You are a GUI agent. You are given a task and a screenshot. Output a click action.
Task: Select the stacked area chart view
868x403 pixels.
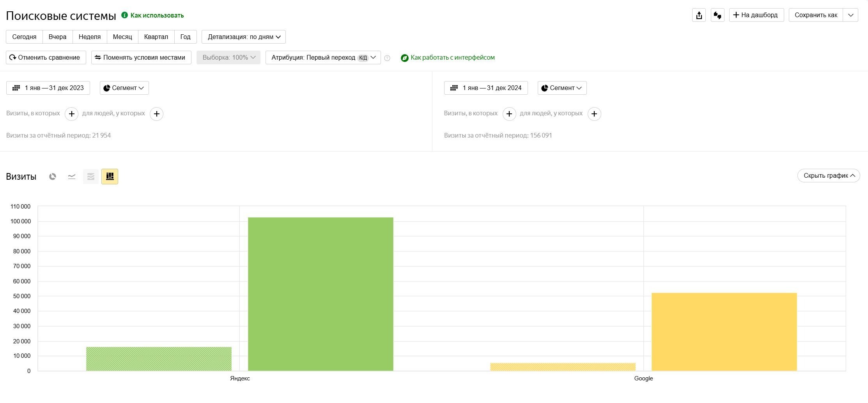tap(91, 177)
